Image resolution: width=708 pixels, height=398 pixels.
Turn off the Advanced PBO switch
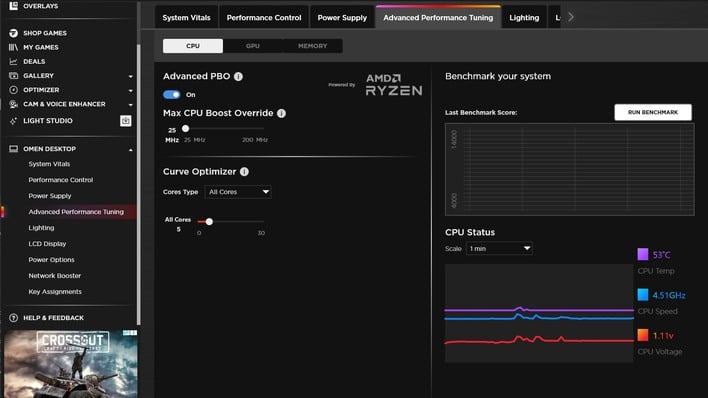(172, 94)
